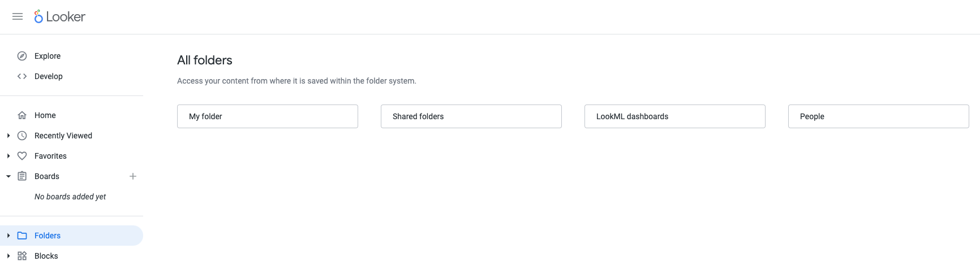Add a new board with plus icon
The width and height of the screenshot is (980, 270).
coord(133,176)
